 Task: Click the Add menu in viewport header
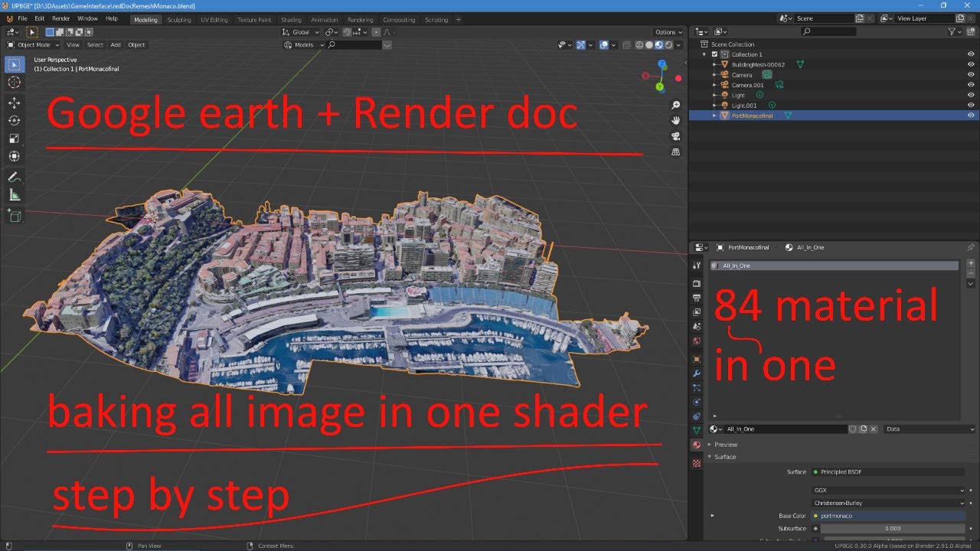click(x=116, y=45)
